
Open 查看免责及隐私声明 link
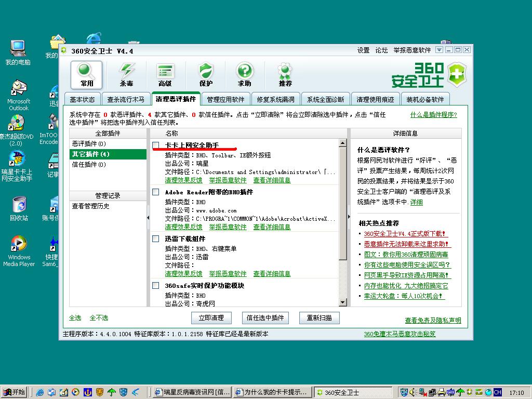pyautogui.click(x=433, y=320)
